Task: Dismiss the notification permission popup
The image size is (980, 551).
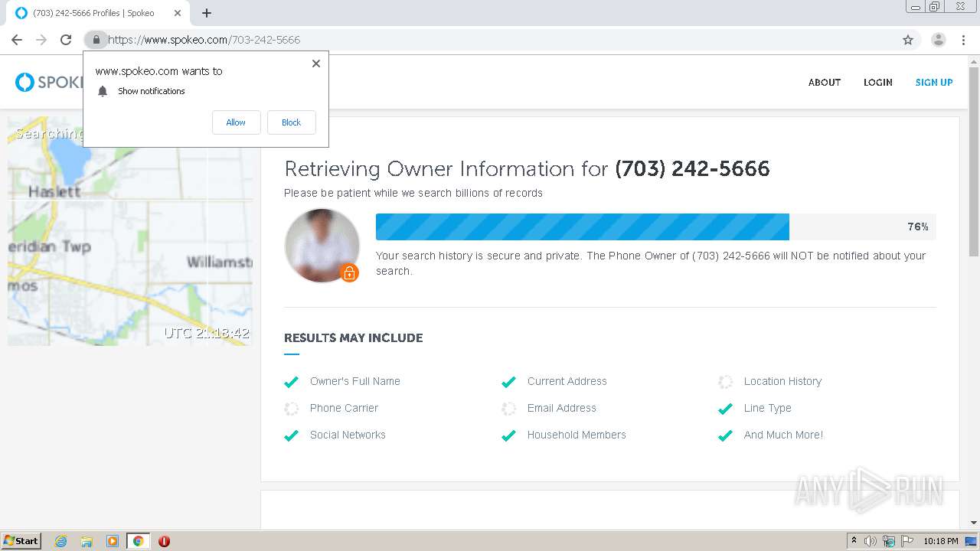Action: pos(316,64)
